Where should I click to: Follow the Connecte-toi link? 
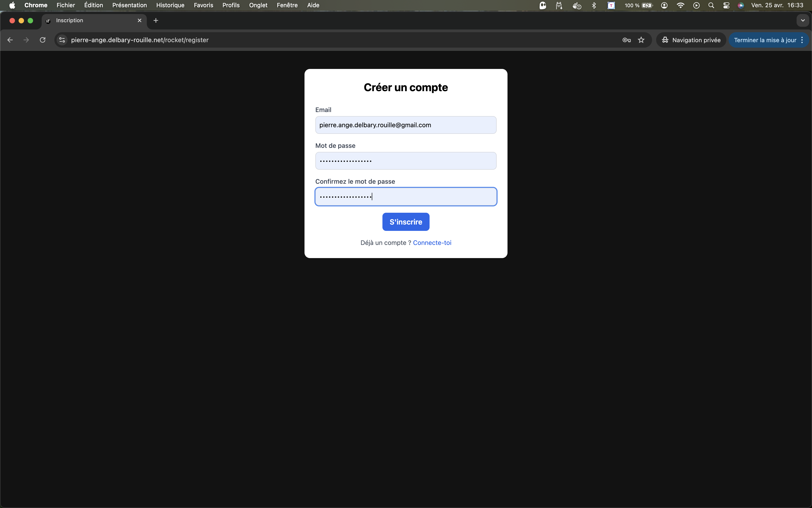(x=432, y=243)
